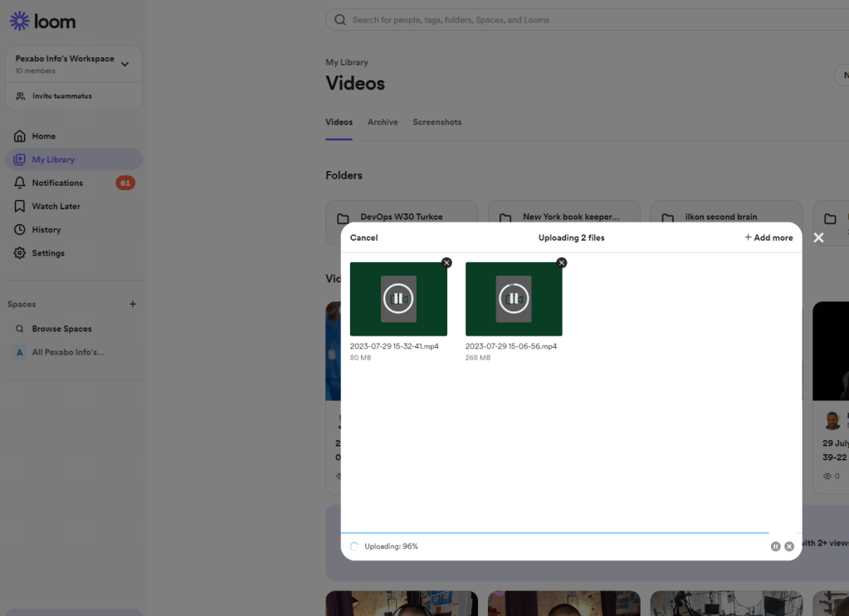Open Settings in the sidebar
849x616 pixels.
(x=74, y=252)
